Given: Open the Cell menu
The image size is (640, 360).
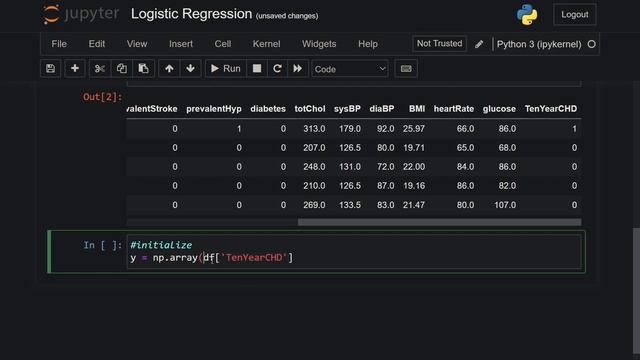Looking at the screenshot, I should (223, 44).
